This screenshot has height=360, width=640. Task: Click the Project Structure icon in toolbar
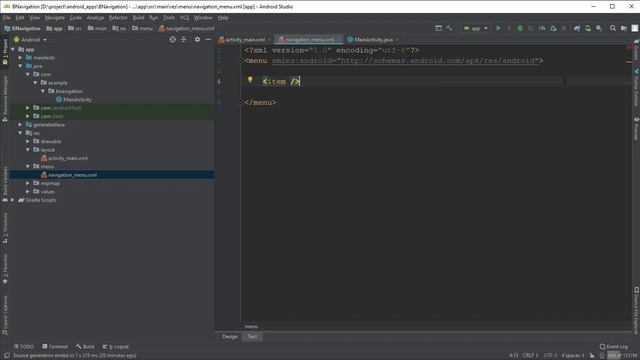click(x=624, y=28)
